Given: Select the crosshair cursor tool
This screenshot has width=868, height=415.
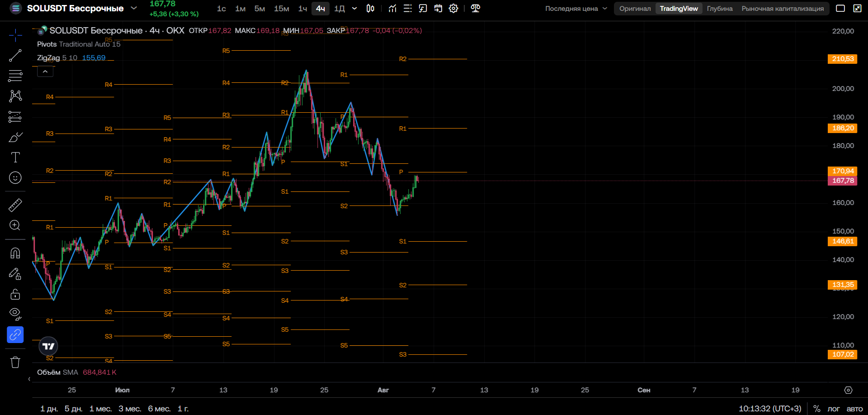Looking at the screenshot, I should click(x=15, y=35).
